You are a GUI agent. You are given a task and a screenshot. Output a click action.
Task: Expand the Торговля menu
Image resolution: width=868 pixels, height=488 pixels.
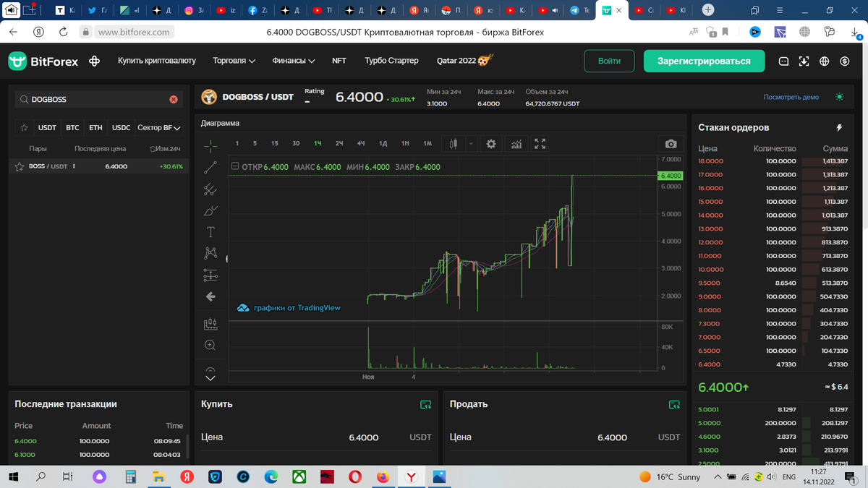coord(234,61)
